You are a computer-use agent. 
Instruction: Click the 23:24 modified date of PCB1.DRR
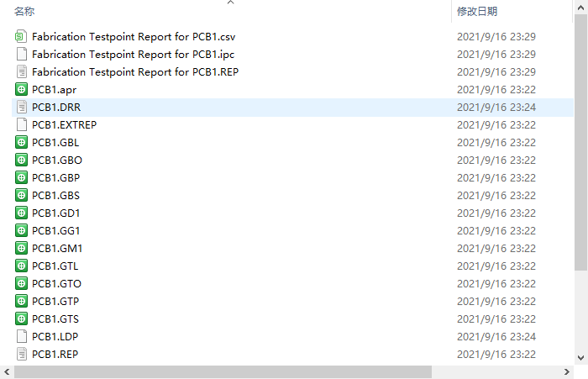tap(496, 108)
